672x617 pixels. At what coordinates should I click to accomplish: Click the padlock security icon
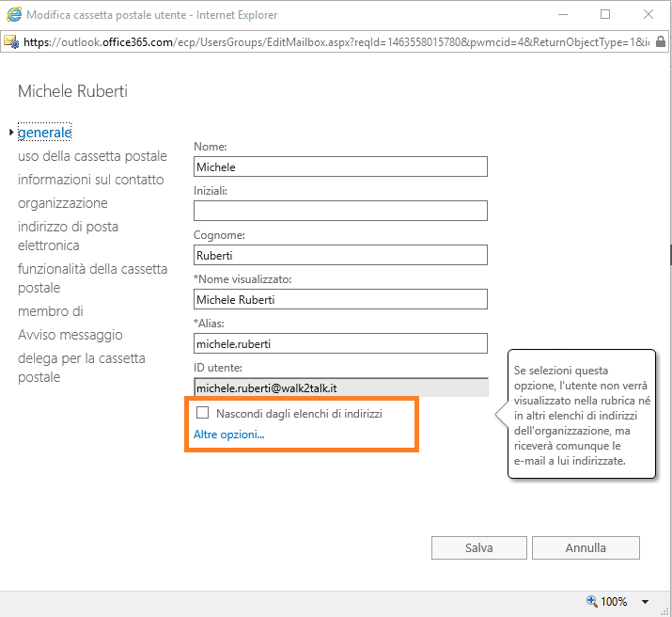[661, 42]
